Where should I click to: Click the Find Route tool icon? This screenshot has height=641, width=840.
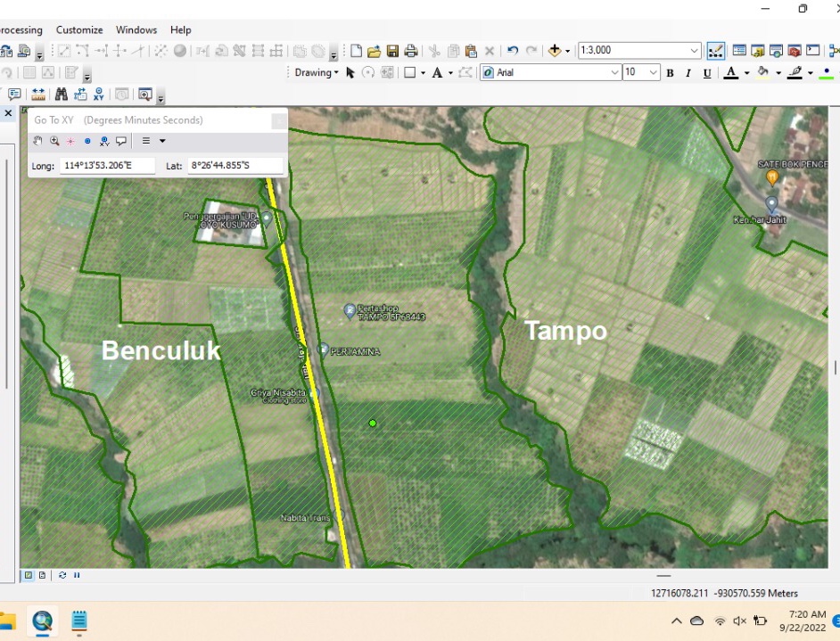click(80, 95)
